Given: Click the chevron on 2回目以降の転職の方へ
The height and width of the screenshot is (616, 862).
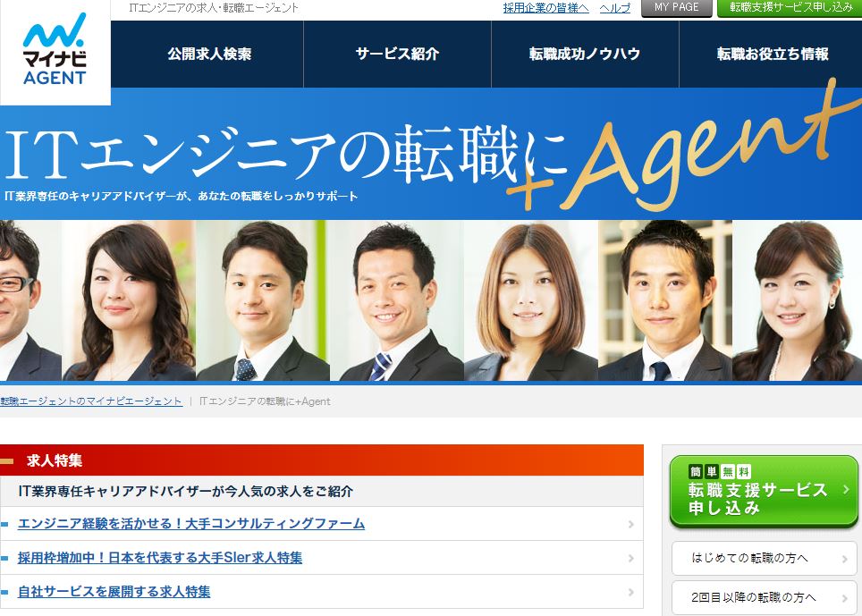Looking at the screenshot, I should pos(844,598).
